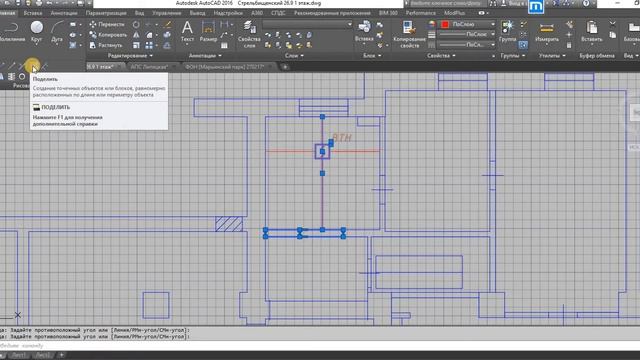Switch to the Параметризация ribbon tab
Image resolution: width=640 pixels, height=360 pixels.
click(106, 13)
